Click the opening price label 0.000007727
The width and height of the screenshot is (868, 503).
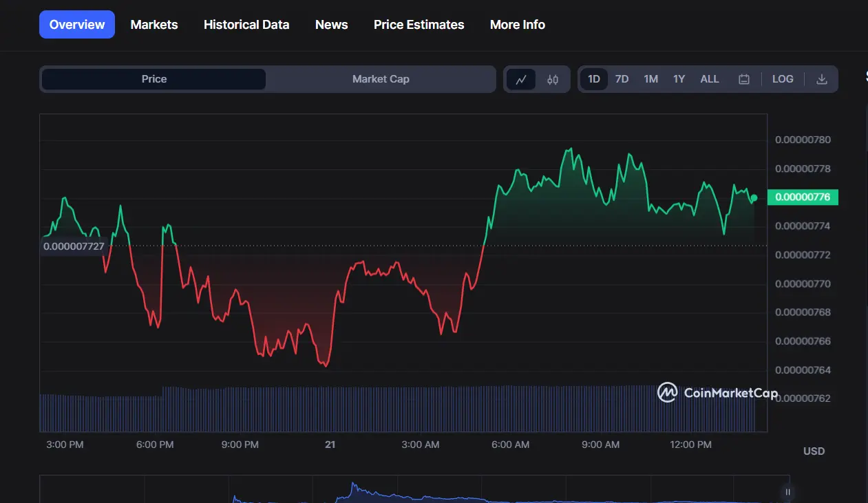(74, 246)
